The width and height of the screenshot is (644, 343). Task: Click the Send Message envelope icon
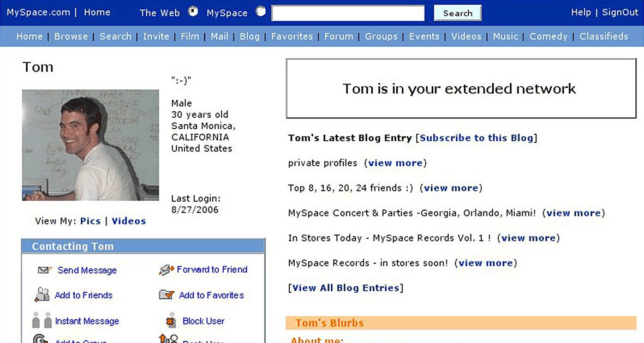click(43, 269)
